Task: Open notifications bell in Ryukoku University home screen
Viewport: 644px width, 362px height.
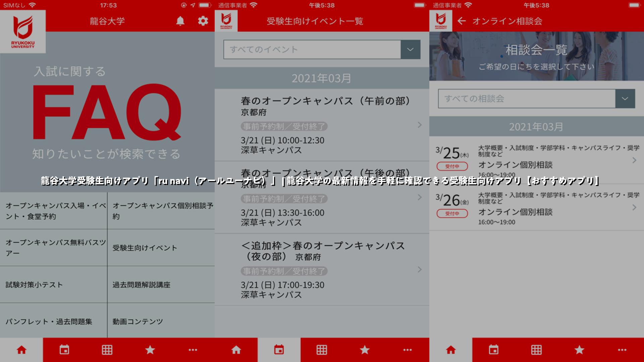Action: coord(180,21)
